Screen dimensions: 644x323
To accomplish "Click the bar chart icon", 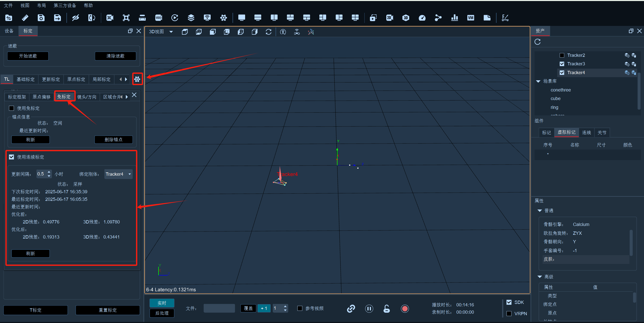I will coord(454,18).
